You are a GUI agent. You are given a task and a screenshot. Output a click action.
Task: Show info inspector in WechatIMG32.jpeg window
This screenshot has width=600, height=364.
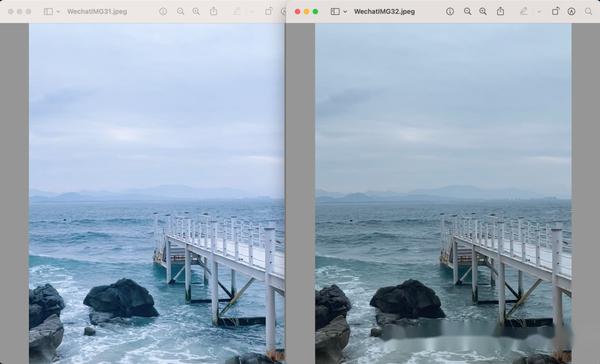tap(450, 11)
